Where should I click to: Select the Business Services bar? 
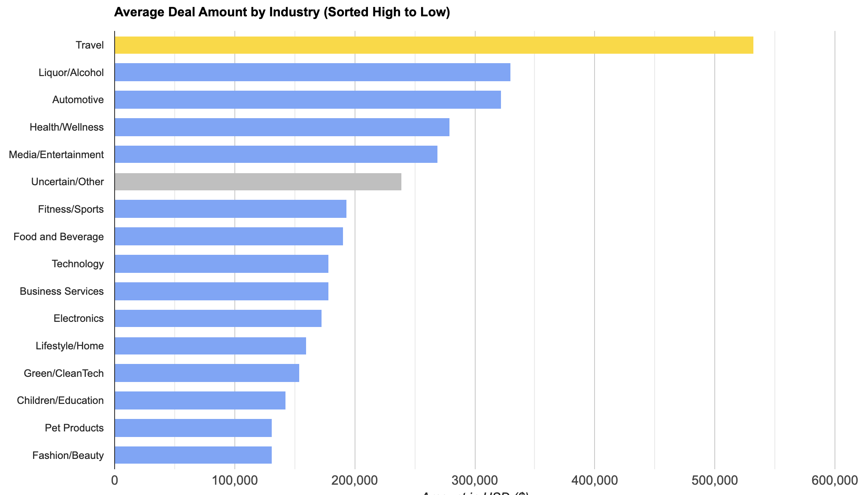pyautogui.click(x=221, y=291)
